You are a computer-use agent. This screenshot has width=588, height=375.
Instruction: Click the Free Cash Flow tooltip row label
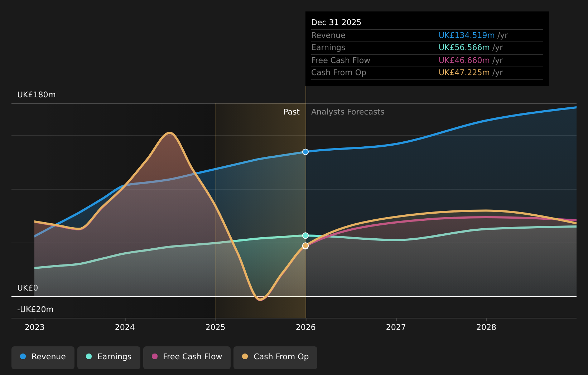pos(341,60)
